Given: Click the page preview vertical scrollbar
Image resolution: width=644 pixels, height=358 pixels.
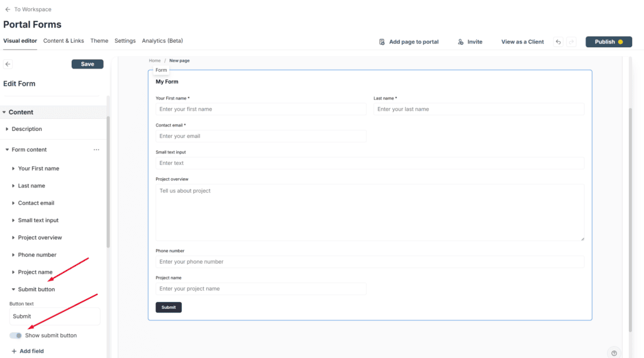Looking at the screenshot, I should [630, 220].
